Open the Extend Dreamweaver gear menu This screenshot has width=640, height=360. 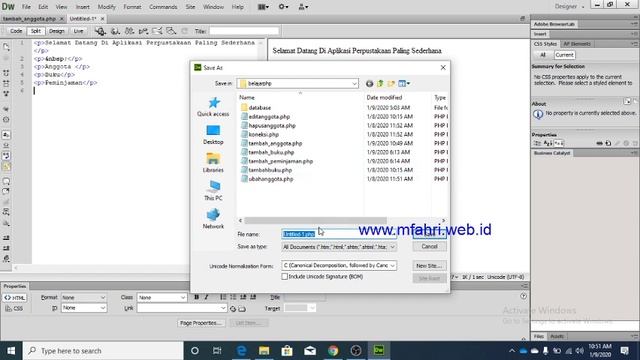point(283,7)
